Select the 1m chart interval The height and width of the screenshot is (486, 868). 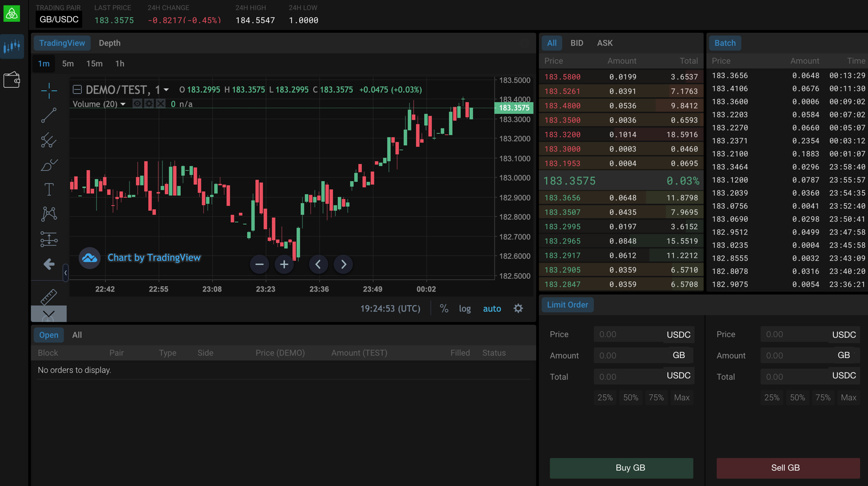click(x=44, y=63)
